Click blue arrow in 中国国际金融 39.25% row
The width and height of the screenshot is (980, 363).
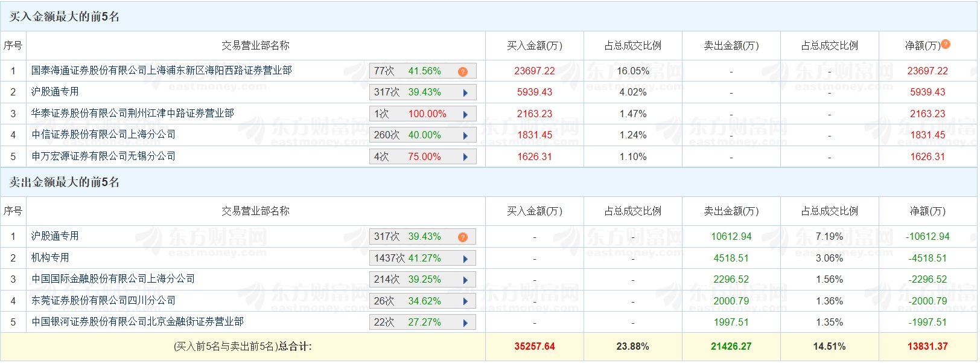(x=465, y=280)
